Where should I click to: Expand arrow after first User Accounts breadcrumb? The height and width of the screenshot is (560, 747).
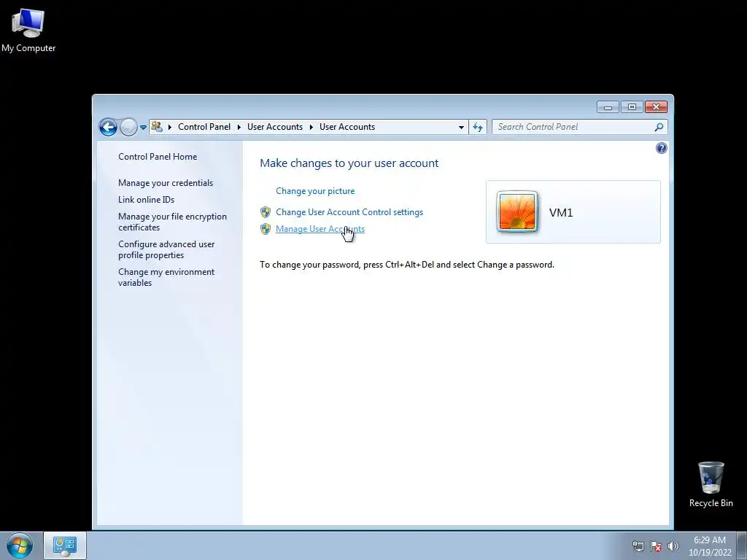(x=311, y=127)
